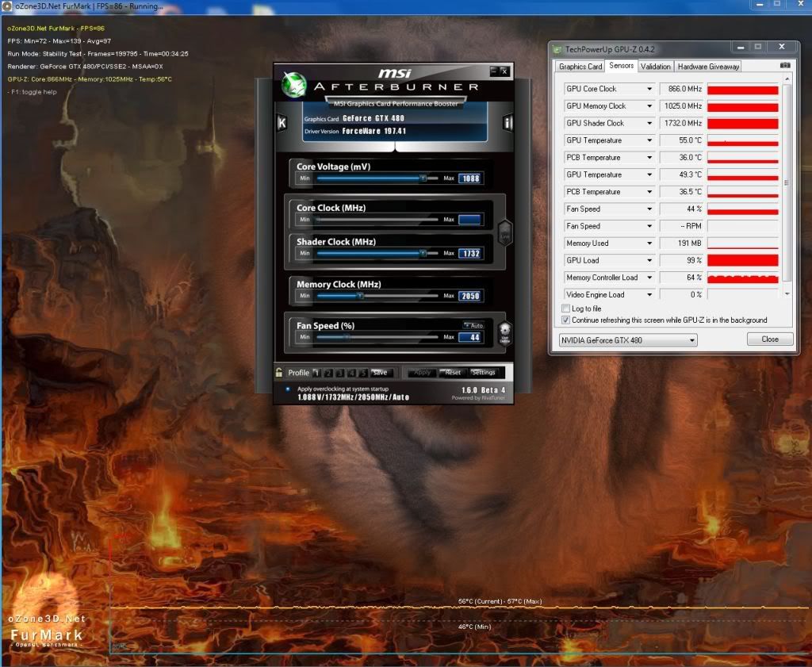812x667 pixels.
Task: Minimize the MSI Afterburner window
Action: (x=494, y=71)
